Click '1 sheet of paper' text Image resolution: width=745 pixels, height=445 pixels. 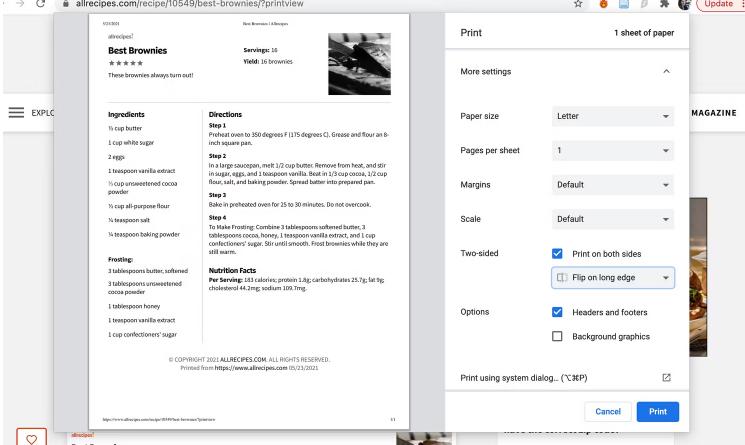(644, 33)
